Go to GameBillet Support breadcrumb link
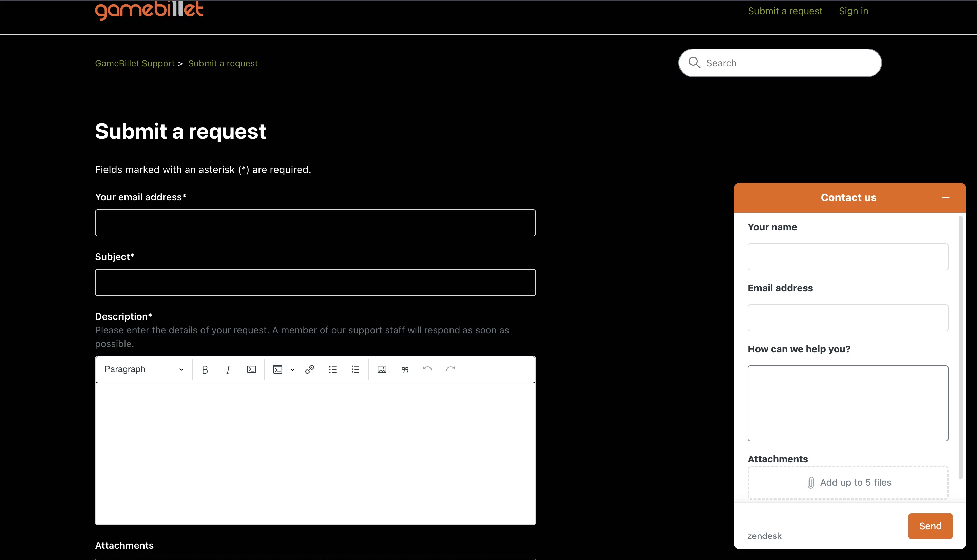The image size is (977, 560). [x=135, y=63]
